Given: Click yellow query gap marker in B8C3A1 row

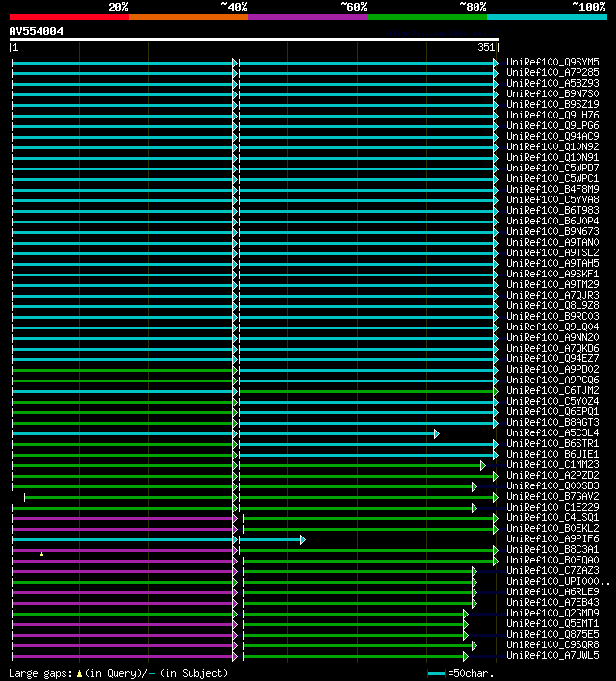Looking at the screenshot, I should coord(41,554).
